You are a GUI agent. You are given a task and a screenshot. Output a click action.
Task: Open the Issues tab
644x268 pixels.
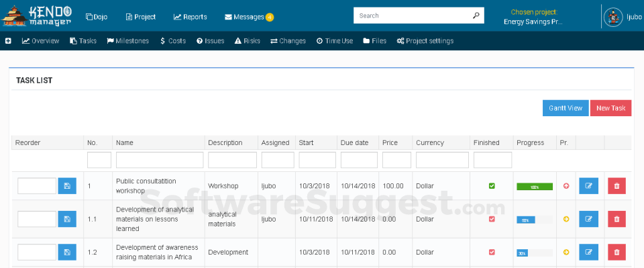(210, 41)
